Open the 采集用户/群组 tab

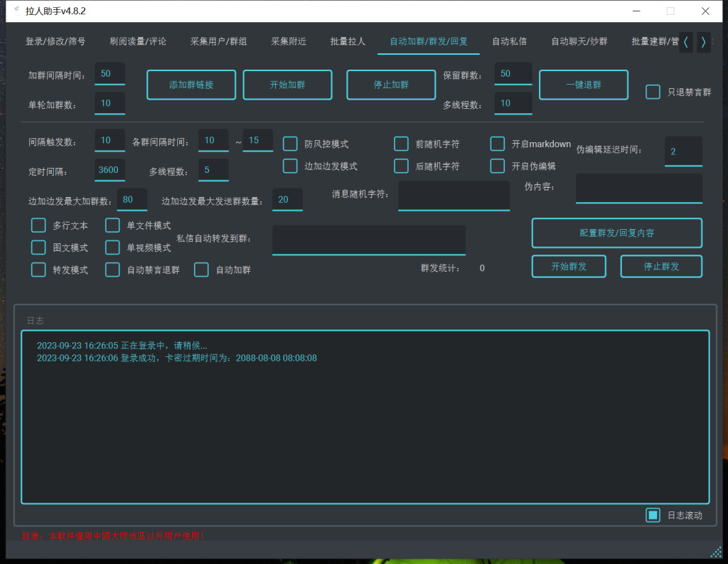219,41
